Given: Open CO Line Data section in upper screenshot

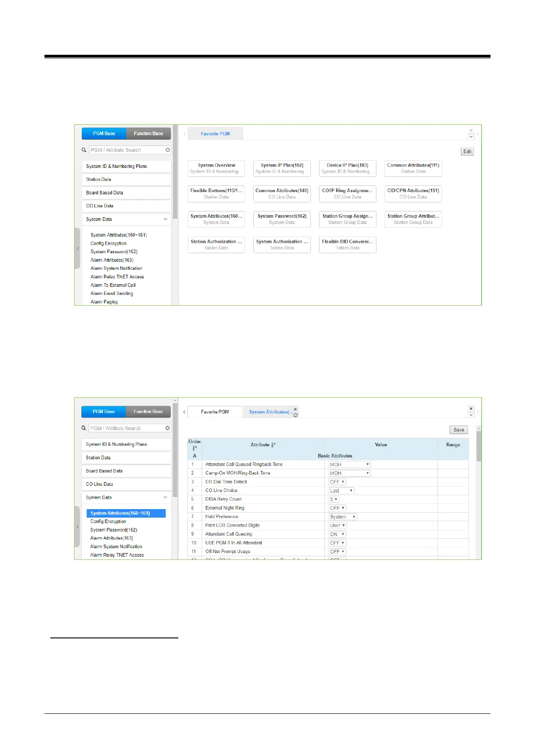Looking at the screenshot, I should [x=127, y=206].
